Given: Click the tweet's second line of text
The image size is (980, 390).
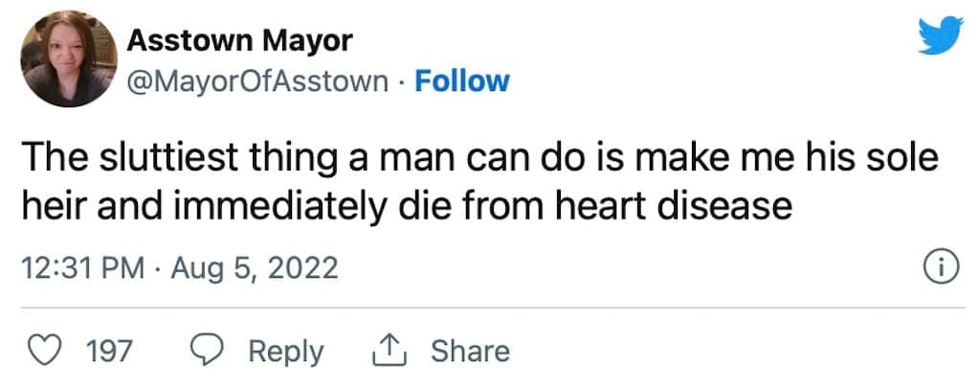Looking at the screenshot, I should [x=406, y=204].
